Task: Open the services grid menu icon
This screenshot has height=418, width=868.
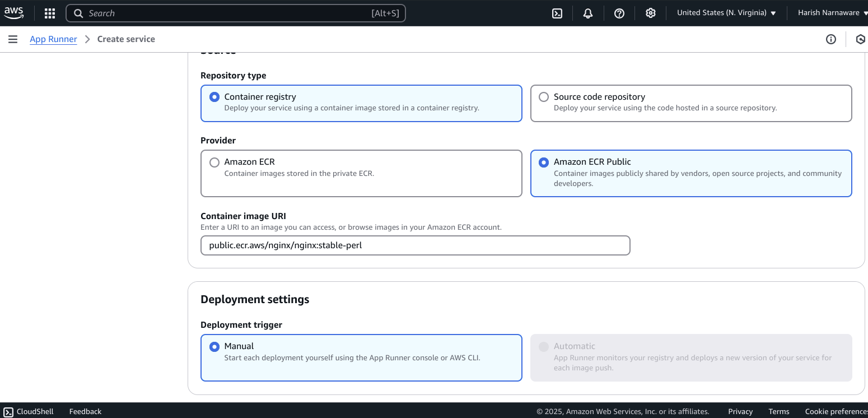Action: (x=50, y=13)
